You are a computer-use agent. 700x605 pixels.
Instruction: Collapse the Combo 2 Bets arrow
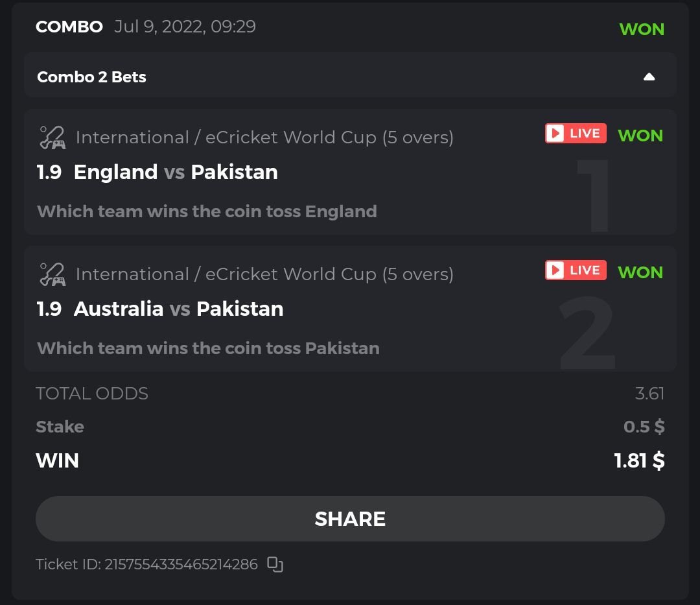(649, 77)
